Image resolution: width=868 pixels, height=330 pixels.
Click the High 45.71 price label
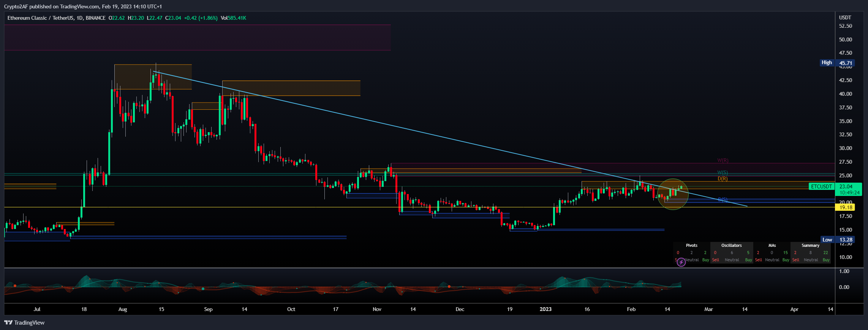[x=837, y=63]
